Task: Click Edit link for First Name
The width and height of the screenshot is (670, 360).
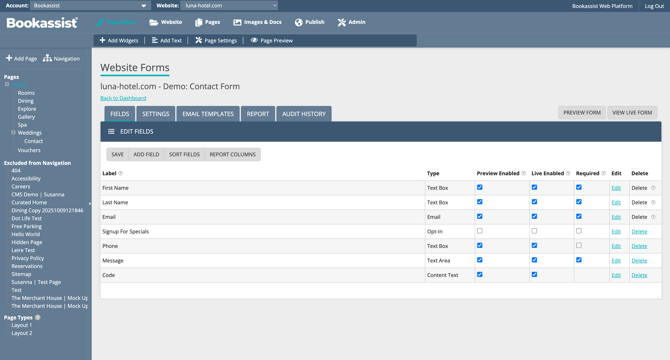Action: 616,188
